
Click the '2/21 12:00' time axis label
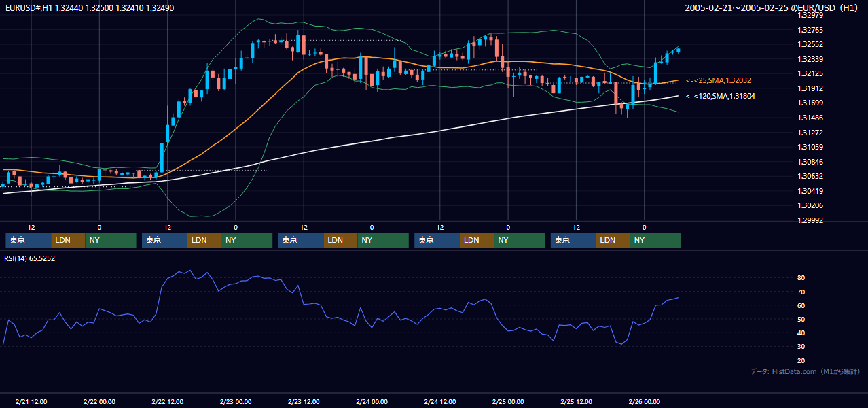click(x=31, y=401)
